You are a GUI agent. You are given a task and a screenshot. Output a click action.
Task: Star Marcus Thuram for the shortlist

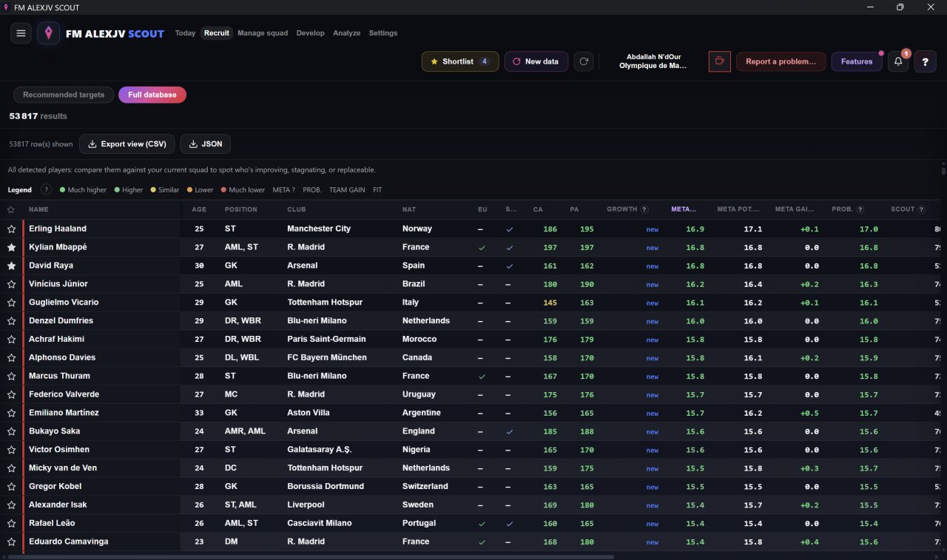[11, 377]
